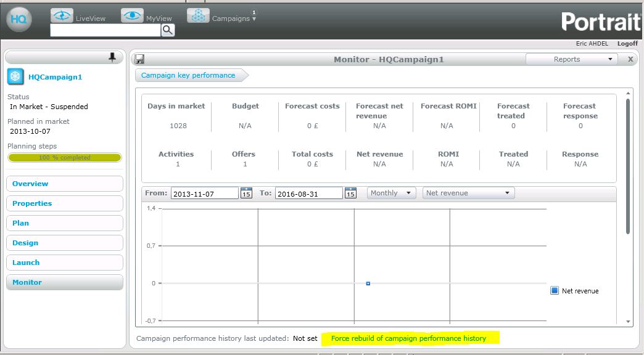
Task: Click the save floppy disk icon
Action: click(139, 59)
